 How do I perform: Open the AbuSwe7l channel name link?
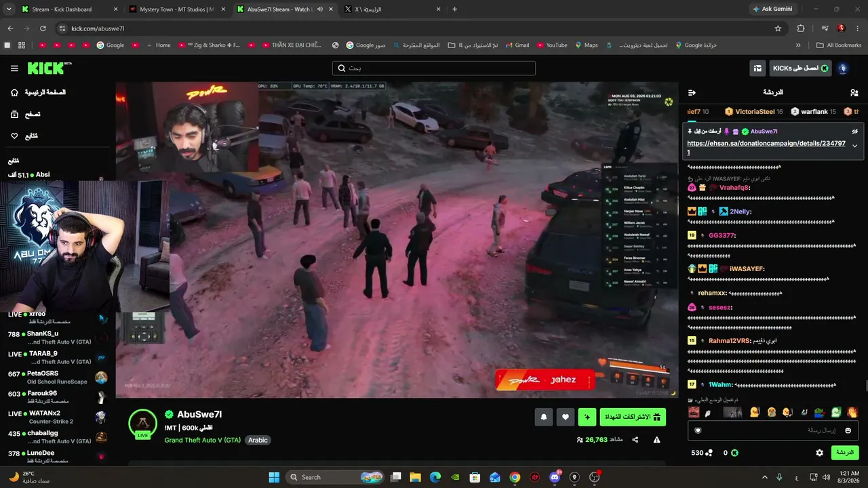[199, 414]
